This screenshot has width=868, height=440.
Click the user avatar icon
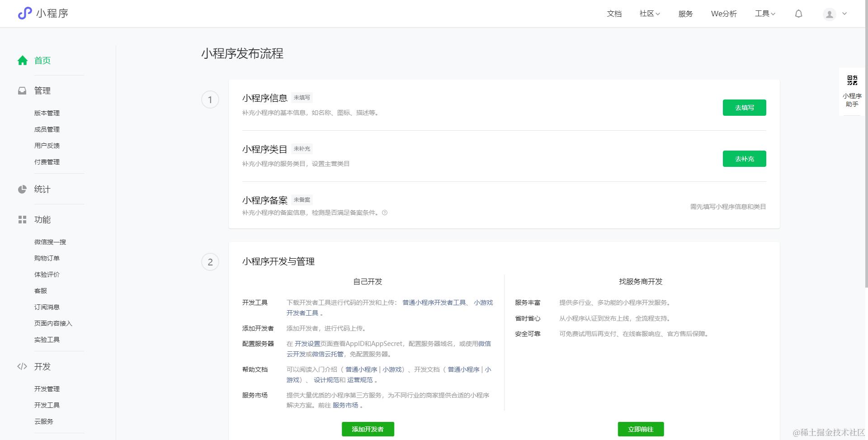coord(830,14)
